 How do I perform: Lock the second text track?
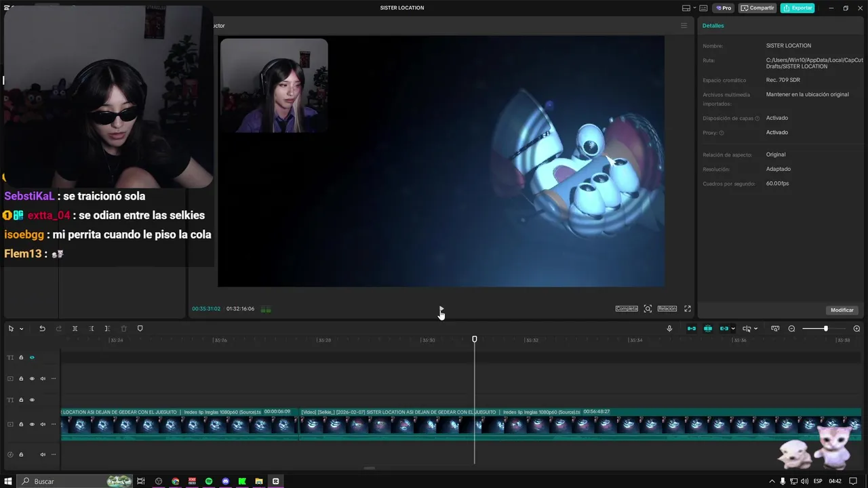click(21, 400)
